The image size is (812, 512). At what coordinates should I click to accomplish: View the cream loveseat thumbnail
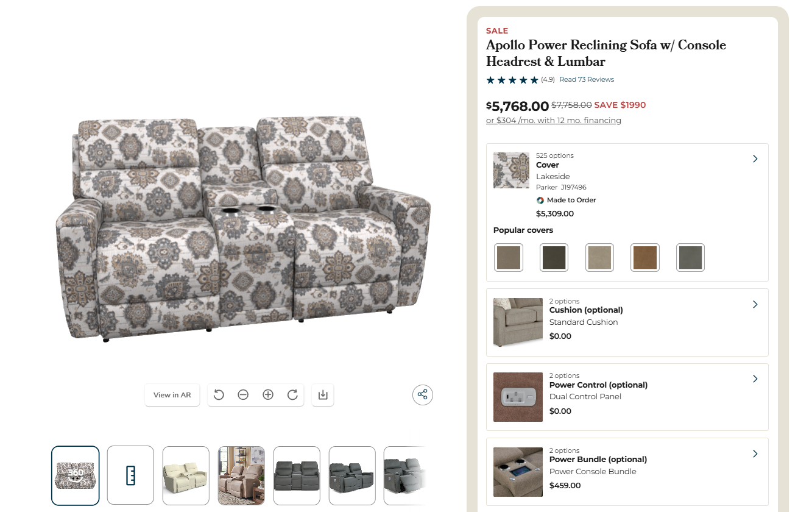pyautogui.click(x=186, y=475)
